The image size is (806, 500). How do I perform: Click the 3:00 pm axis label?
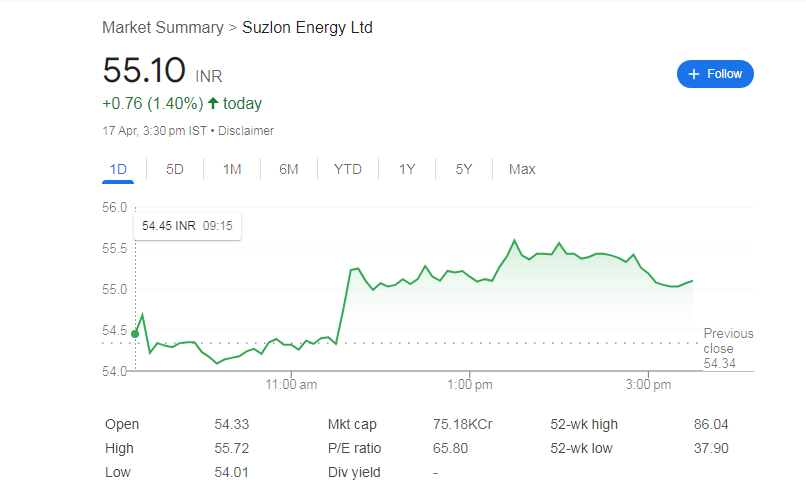coord(648,384)
